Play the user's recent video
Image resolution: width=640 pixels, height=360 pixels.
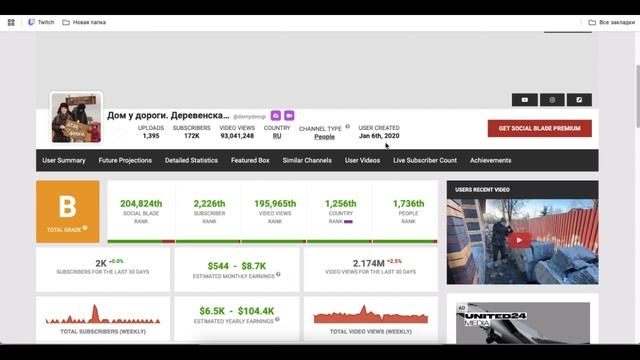click(519, 240)
